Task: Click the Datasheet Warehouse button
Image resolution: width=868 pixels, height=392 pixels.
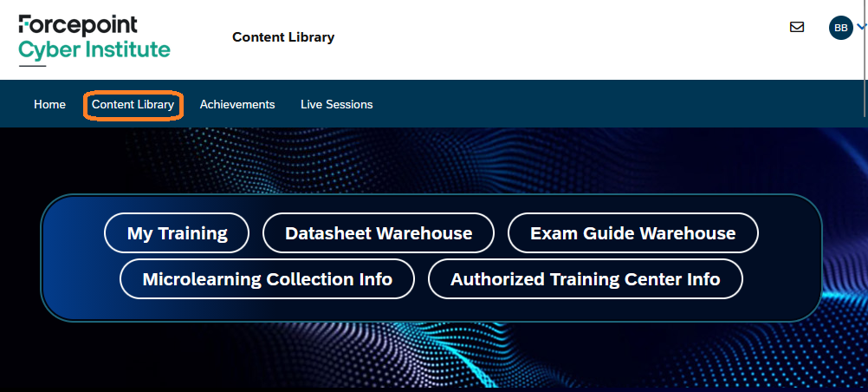Action: tap(379, 233)
